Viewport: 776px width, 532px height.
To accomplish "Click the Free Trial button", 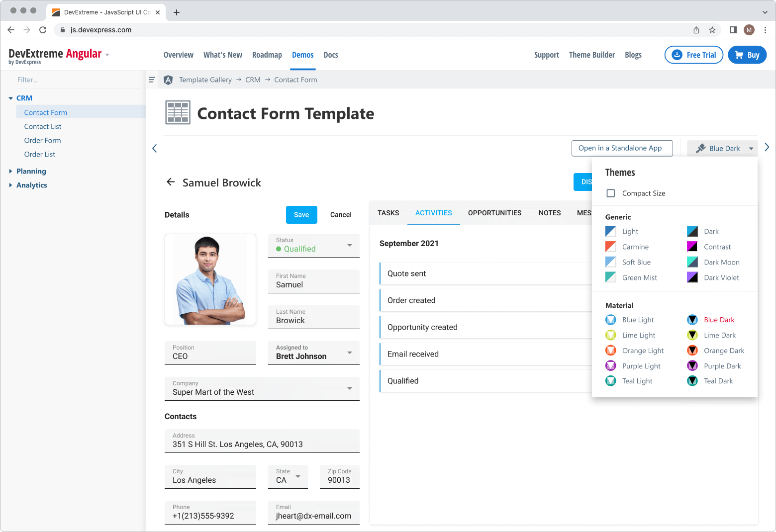I will point(694,55).
